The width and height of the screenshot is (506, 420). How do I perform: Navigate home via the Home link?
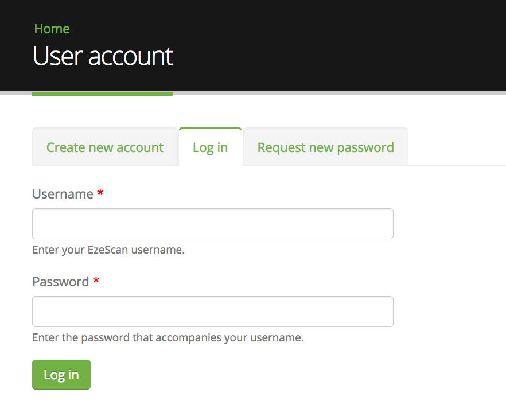(x=52, y=28)
